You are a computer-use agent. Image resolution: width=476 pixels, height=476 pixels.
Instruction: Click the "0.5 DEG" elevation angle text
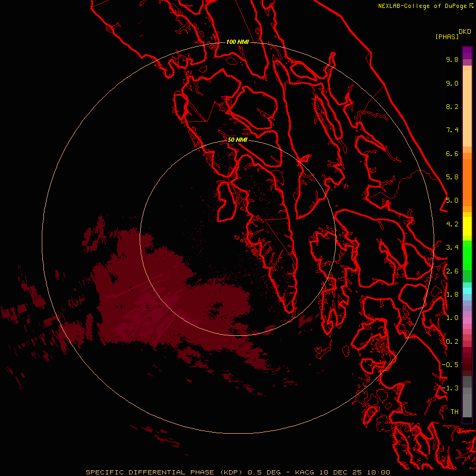pyautogui.click(x=266, y=472)
